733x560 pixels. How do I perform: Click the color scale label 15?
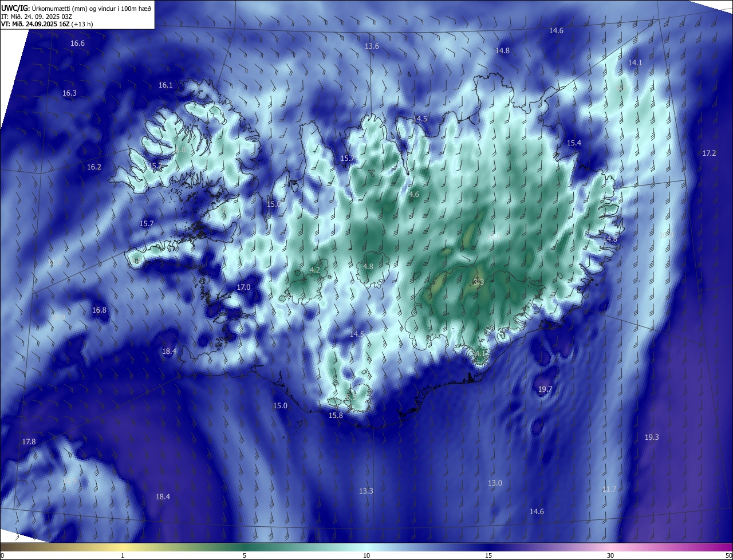click(x=488, y=555)
